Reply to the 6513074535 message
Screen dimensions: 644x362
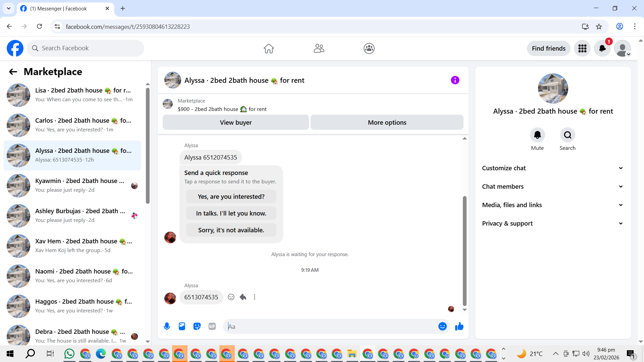point(243,297)
